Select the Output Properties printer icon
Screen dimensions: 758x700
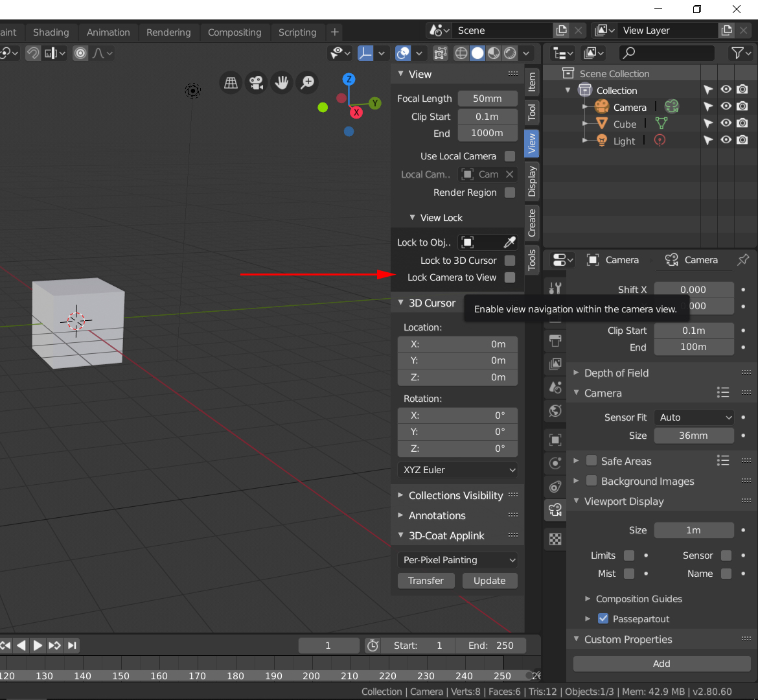(x=555, y=340)
